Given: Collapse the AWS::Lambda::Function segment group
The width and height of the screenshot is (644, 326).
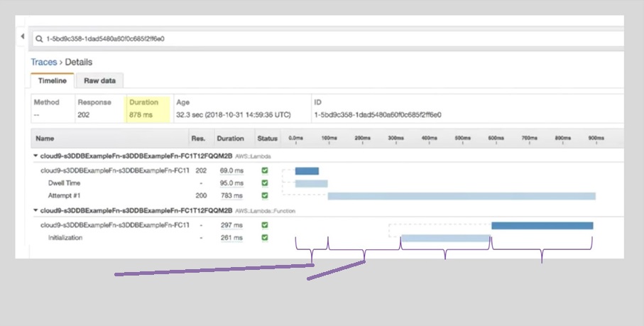Looking at the screenshot, I should tap(36, 210).
